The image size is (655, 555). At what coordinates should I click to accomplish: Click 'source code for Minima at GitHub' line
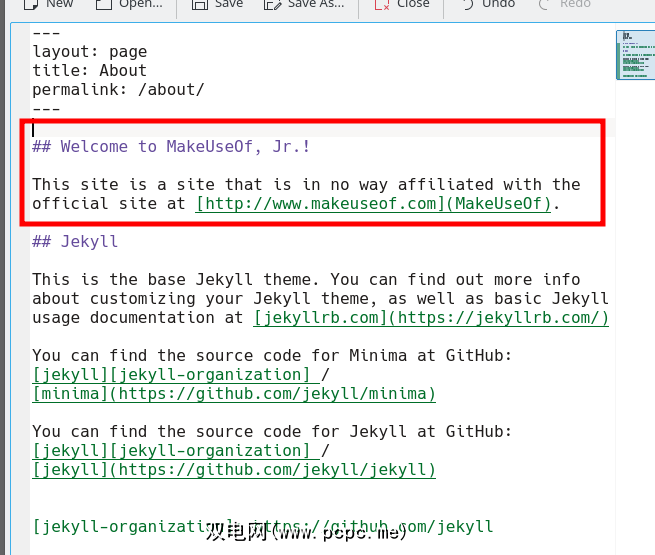(x=272, y=356)
